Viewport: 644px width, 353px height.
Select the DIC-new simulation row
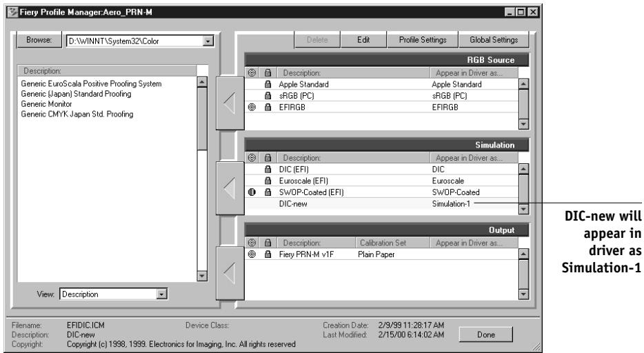(x=381, y=203)
